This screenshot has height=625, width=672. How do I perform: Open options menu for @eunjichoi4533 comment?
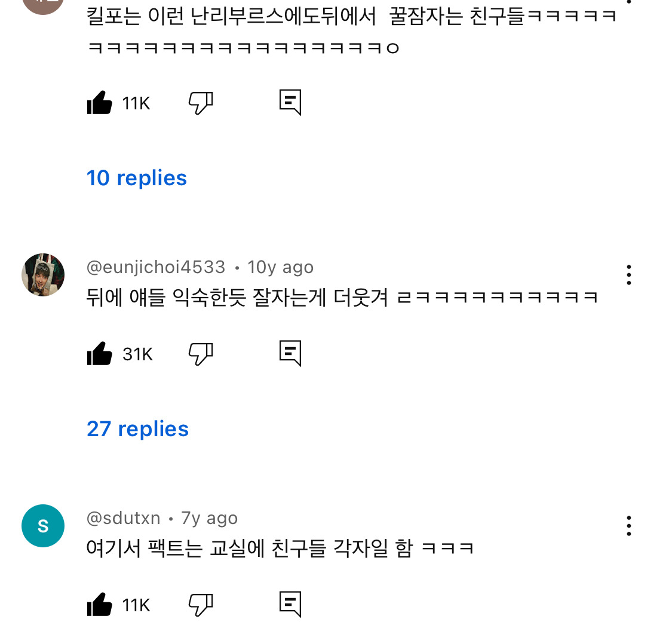tap(628, 275)
